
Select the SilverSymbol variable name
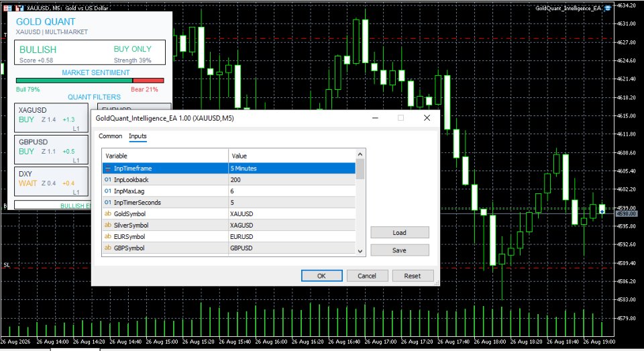coord(131,225)
